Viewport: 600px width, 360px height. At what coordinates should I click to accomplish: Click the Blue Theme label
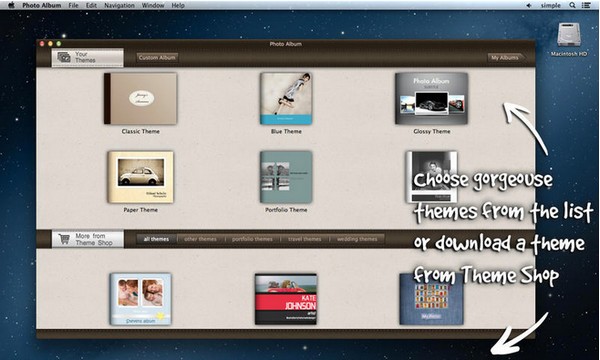click(x=286, y=131)
